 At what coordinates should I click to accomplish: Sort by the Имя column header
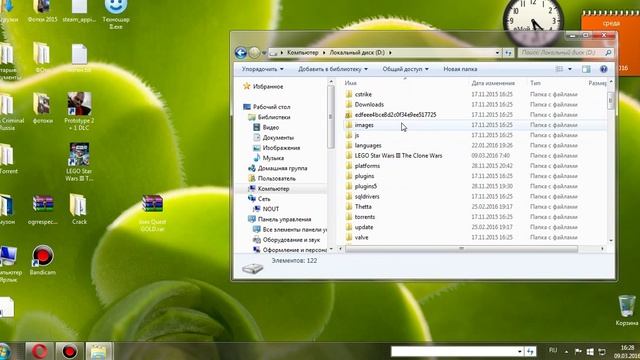(x=351, y=83)
